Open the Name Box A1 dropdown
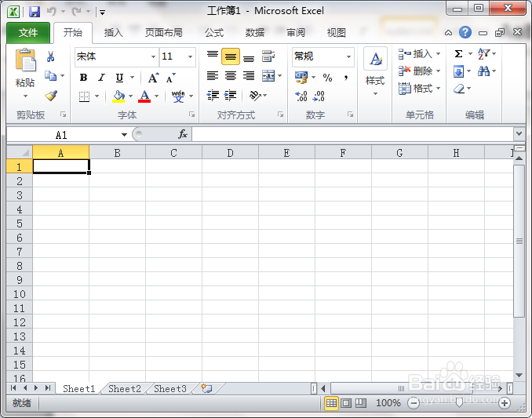 124,135
